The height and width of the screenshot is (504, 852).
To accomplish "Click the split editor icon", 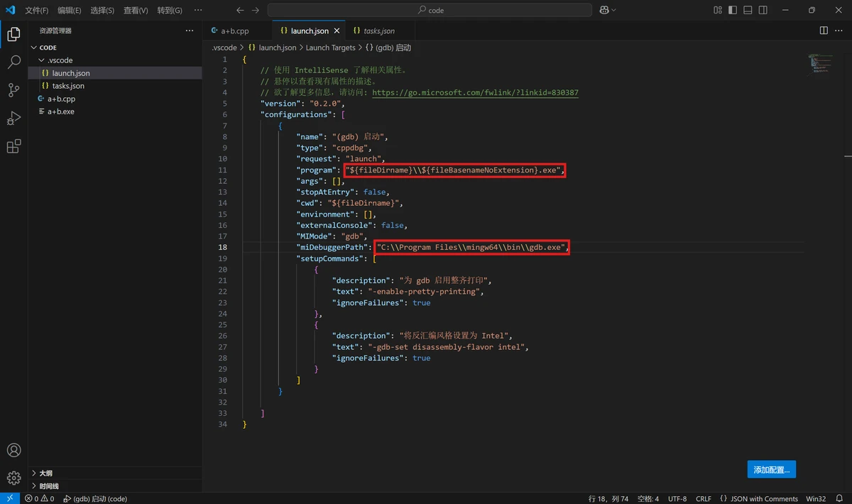I will click(x=824, y=31).
